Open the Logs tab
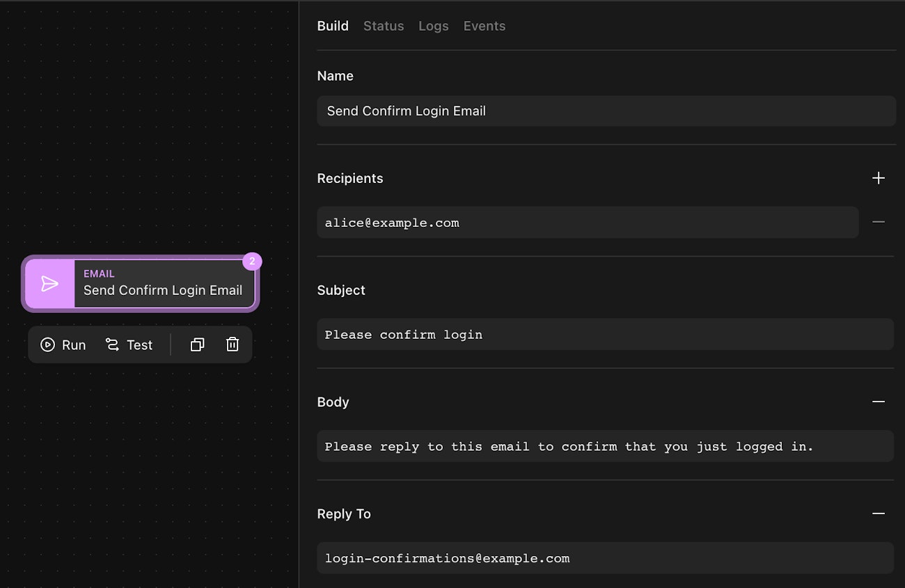905x588 pixels. [x=433, y=26]
